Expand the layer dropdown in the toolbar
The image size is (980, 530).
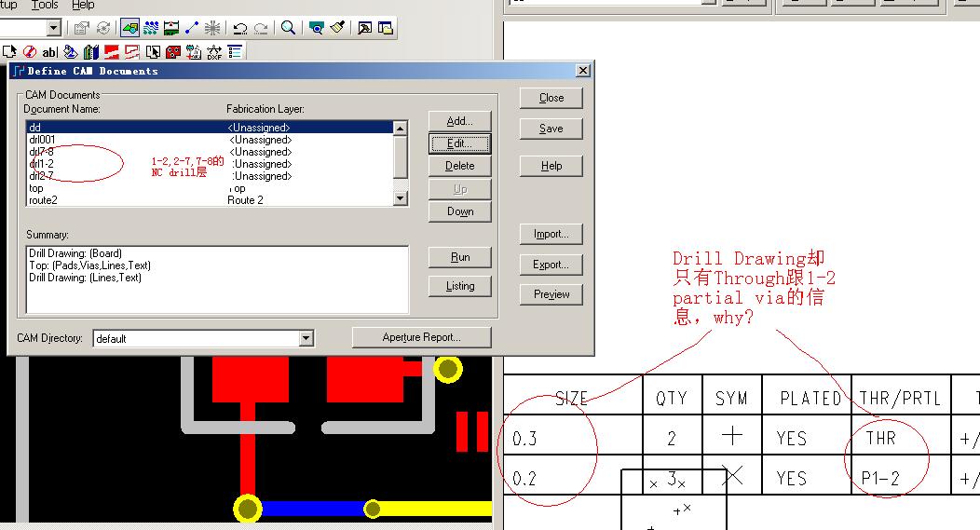(x=54, y=28)
